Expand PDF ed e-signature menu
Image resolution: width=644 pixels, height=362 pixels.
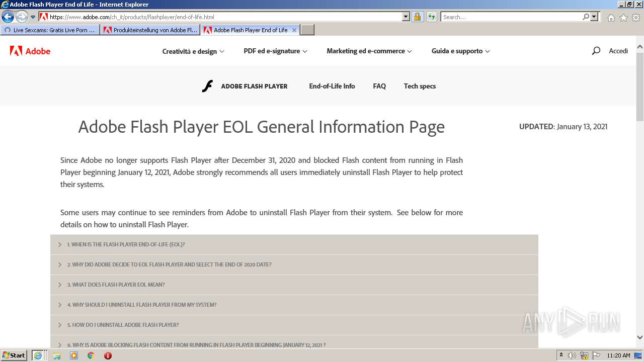tap(275, 51)
